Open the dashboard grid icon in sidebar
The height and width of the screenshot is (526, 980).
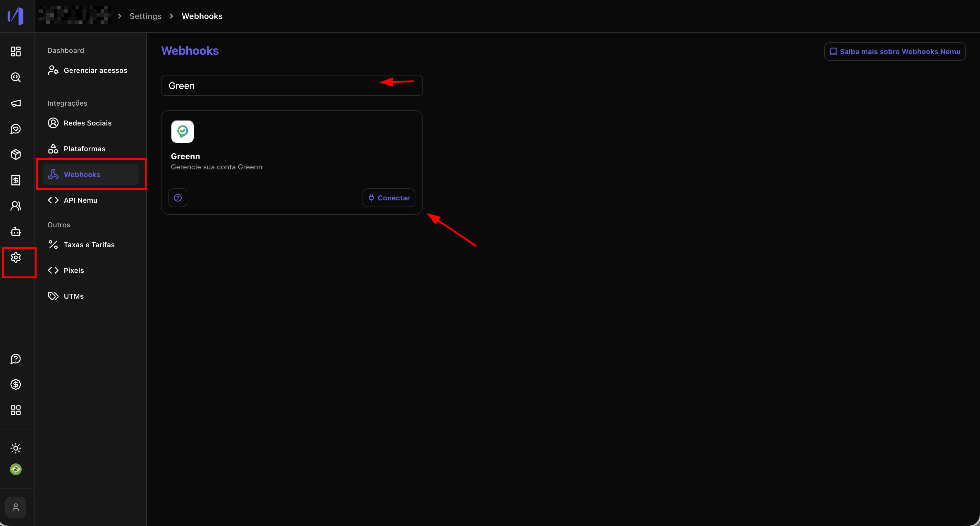[16, 51]
